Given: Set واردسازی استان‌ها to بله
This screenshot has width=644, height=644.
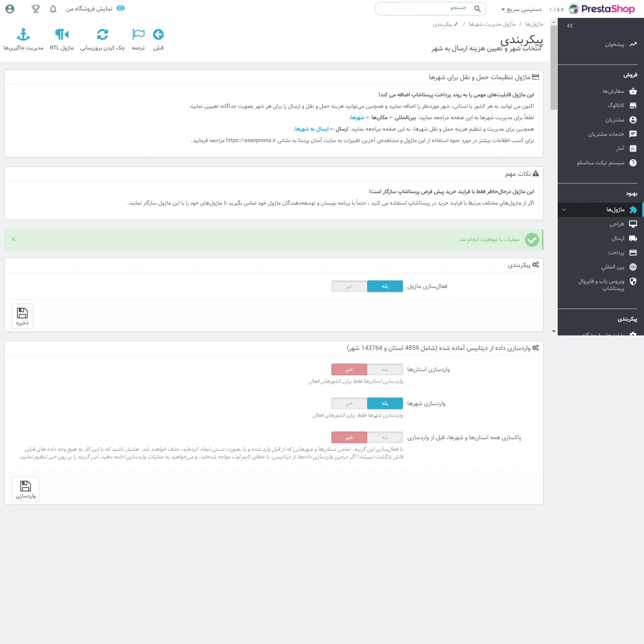Looking at the screenshot, I should click(x=385, y=370).
